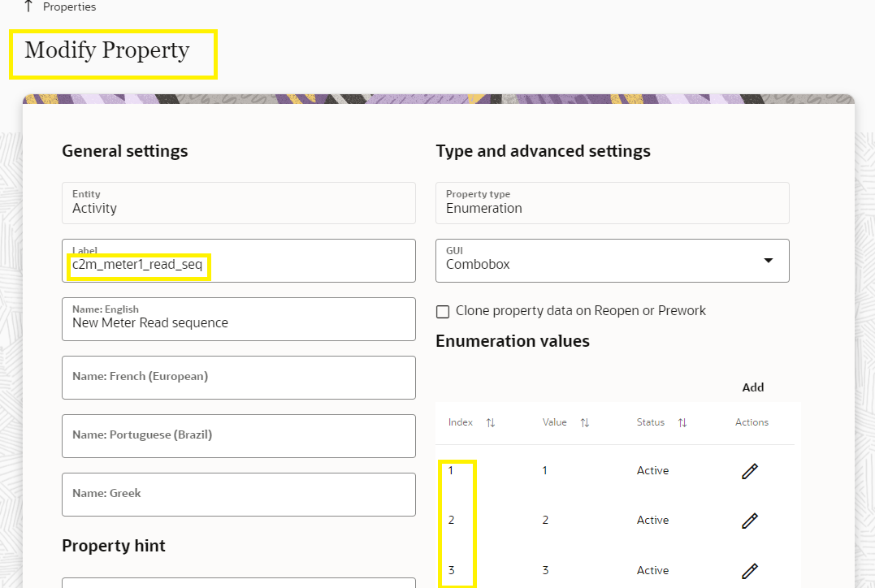The height and width of the screenshot is (588, 875).
Task: Sort enumeration table by Status column
Action: pyautogui.click(x=682, y=423)
